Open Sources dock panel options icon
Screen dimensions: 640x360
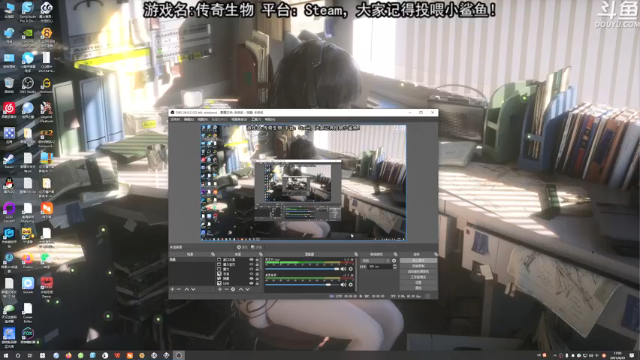click(x=260, y=254)
